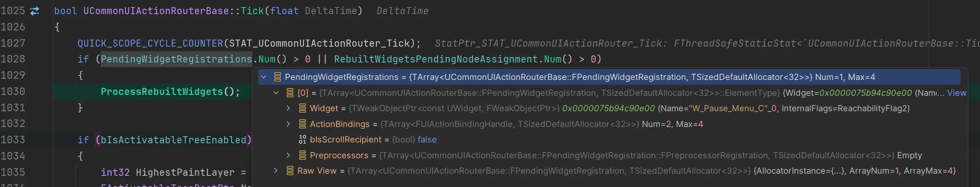Click the bIsScrollRecipient boolean icon
This screenshot has height=187, width=980.
[x=302, y=140]
